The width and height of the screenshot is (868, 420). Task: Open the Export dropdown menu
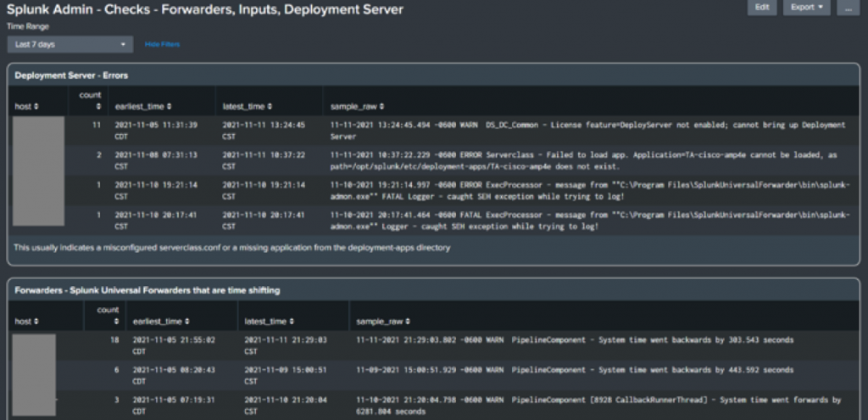(807, 8)
